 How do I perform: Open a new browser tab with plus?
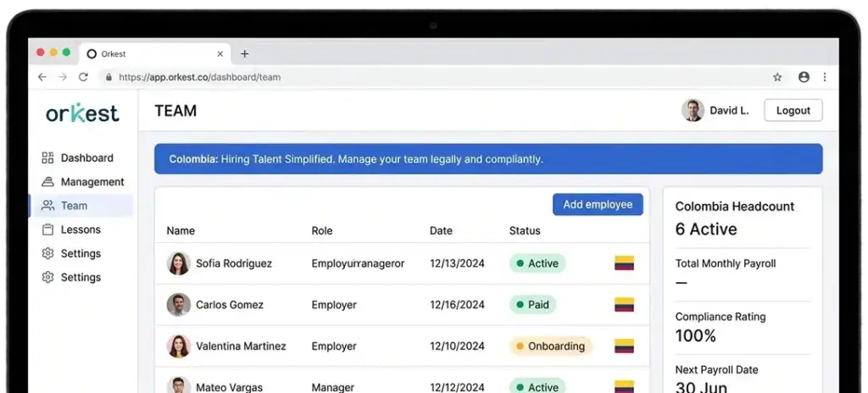pyautogui.click(x=245, y=53)
